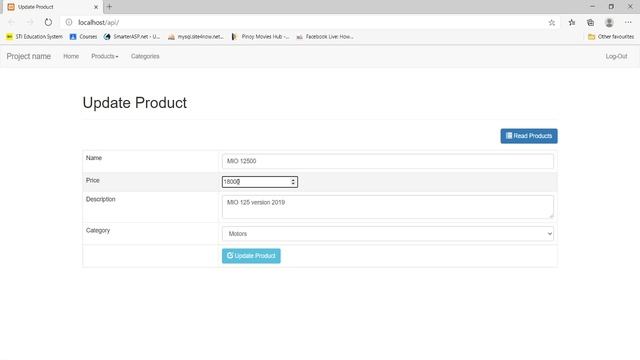640x360 pixels.
Task: Increase the price using spinner arrows
Action: click(293, 180)
